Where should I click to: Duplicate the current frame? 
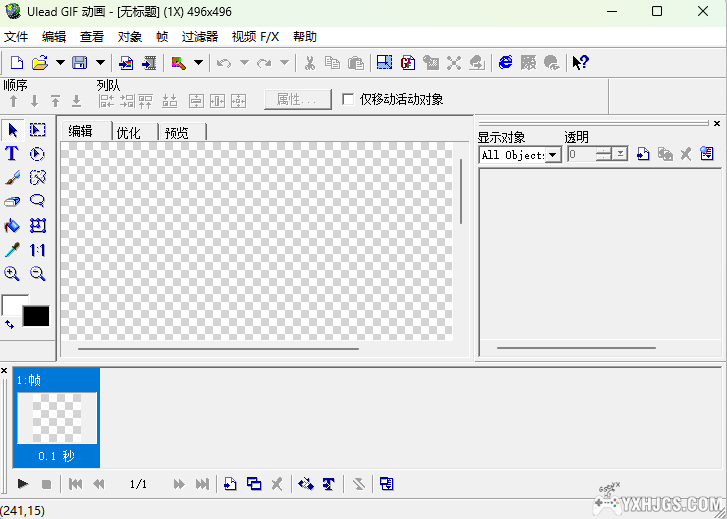click(x=254, y=484)
